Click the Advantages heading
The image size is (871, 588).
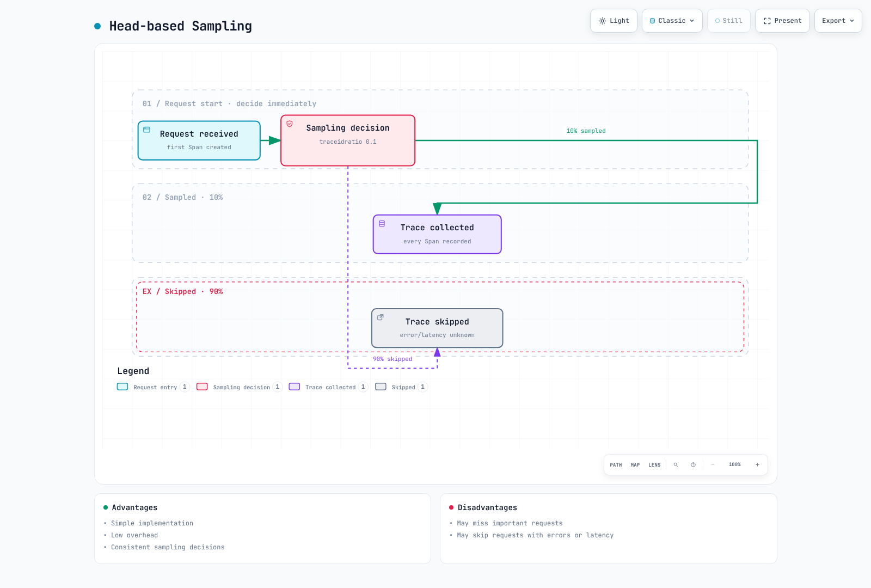[x=134, y=507]
